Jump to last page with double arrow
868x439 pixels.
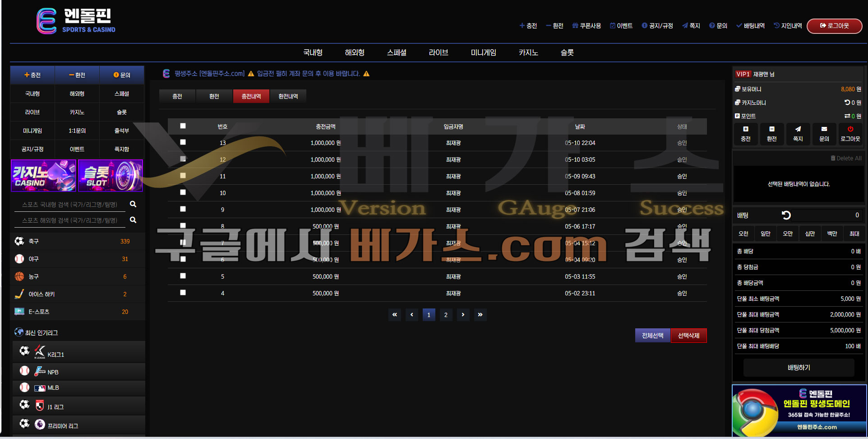coord(480,315)
